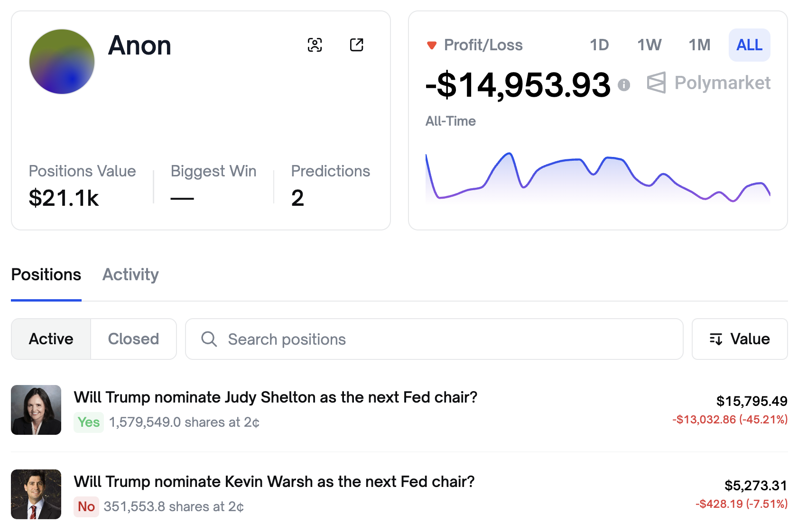
Task: Open the Kevin Warsh Fed chair market
Action: tap(274, 482)
